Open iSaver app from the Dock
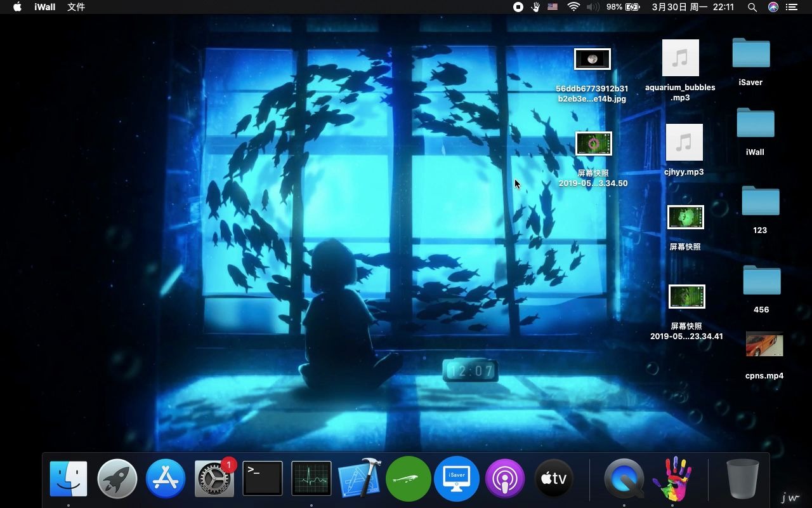 pyautogui.click(x=457, y=478)
